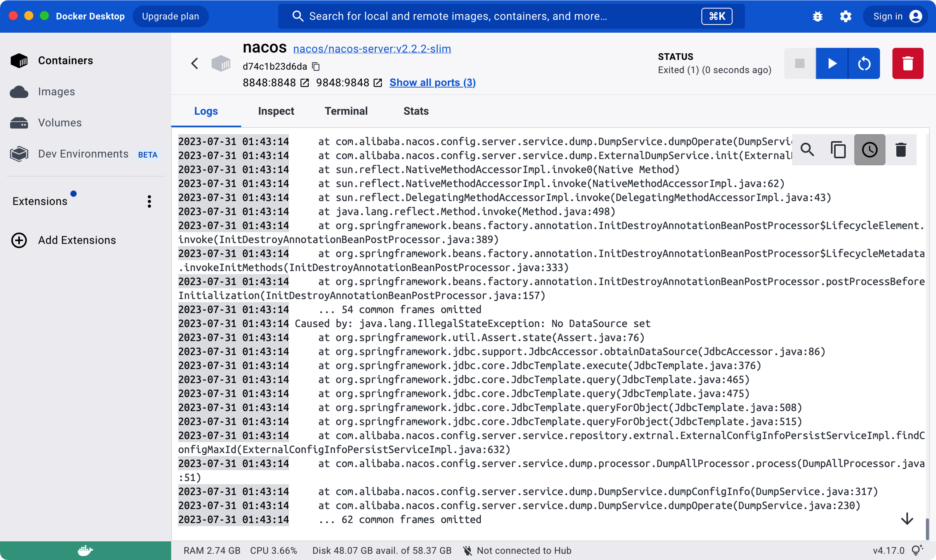
Task: Click the restart container icon
Action: point(865,63)
